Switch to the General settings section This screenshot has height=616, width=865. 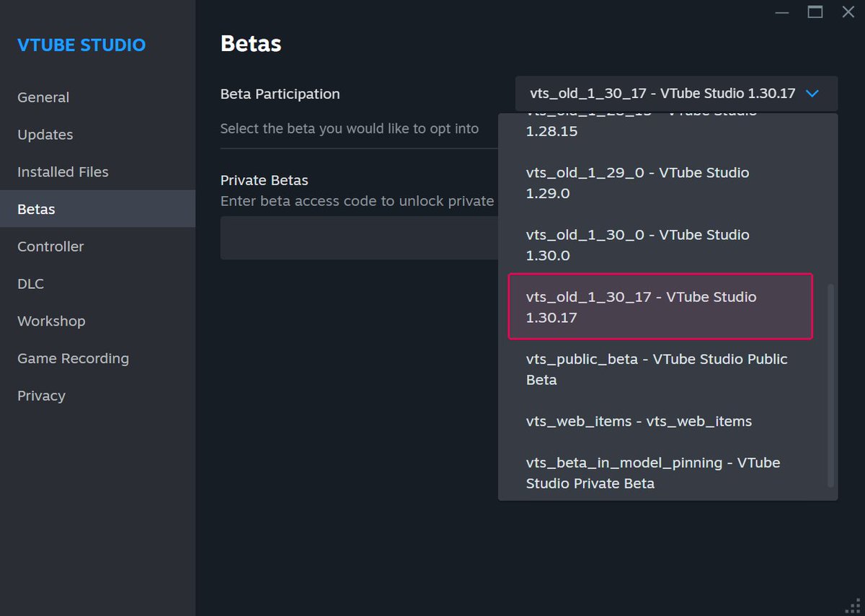click(43, 97)
